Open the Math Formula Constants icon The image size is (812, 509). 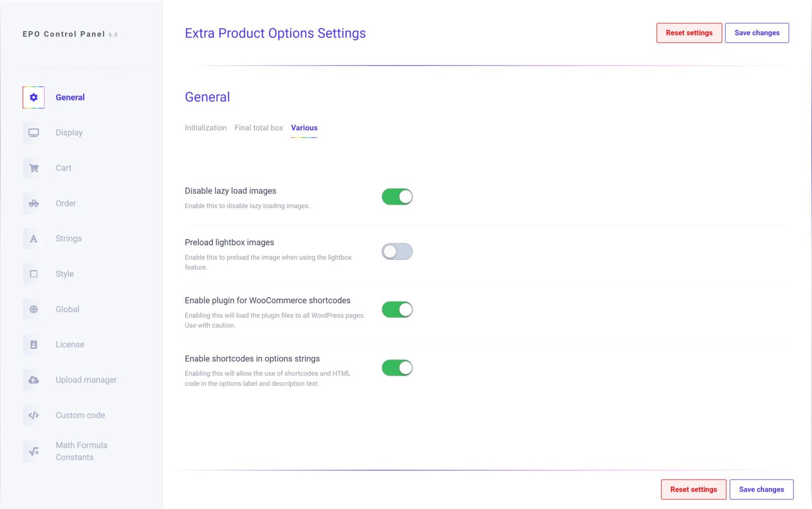(33, 451)
